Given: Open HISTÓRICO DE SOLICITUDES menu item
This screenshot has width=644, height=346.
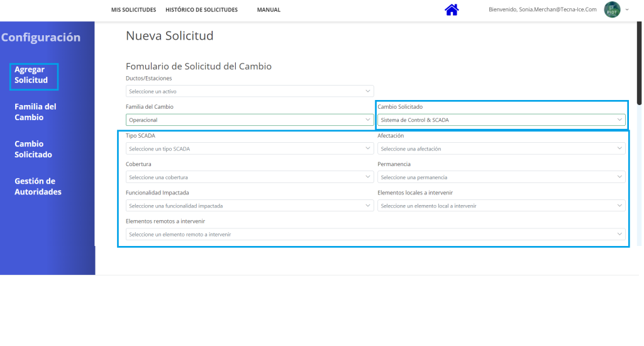Looking at the screenshot, I should (201, 10).
